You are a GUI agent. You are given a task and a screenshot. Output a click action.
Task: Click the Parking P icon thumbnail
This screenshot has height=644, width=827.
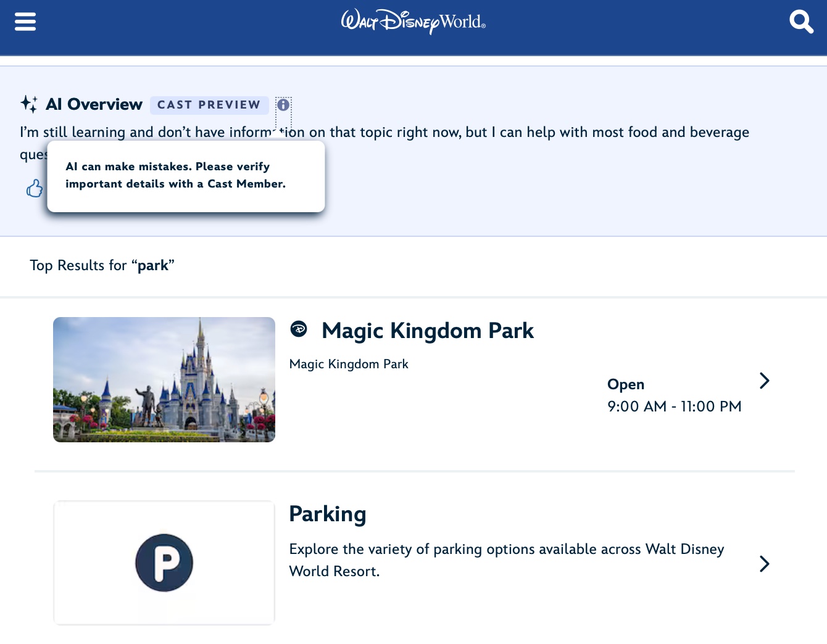[x=164, y=563]
